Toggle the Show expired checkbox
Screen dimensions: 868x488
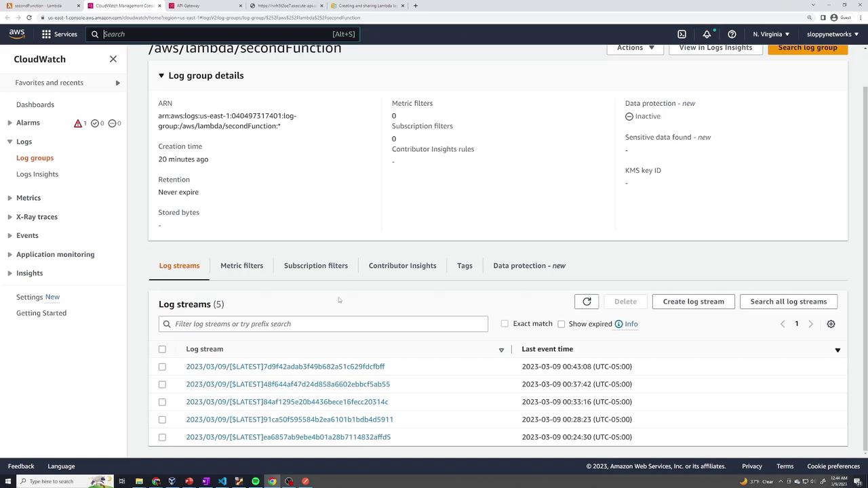click(561, 324)
